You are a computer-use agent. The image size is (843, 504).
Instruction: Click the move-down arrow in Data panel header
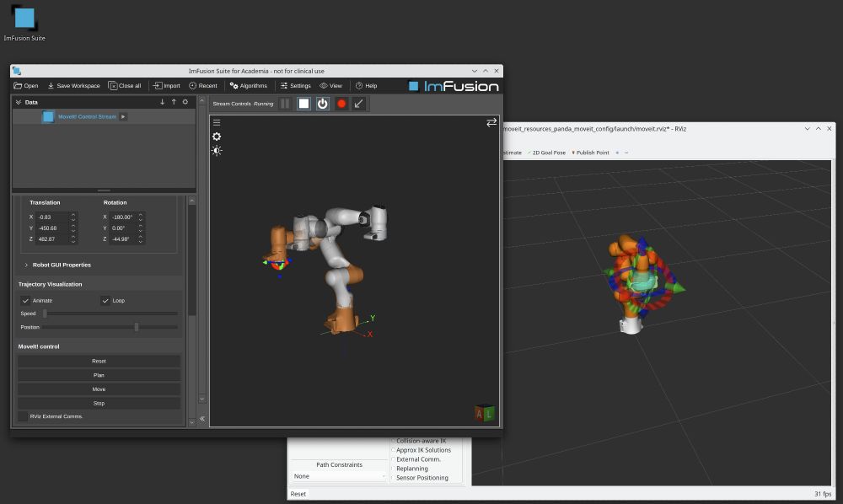point(163,101)
